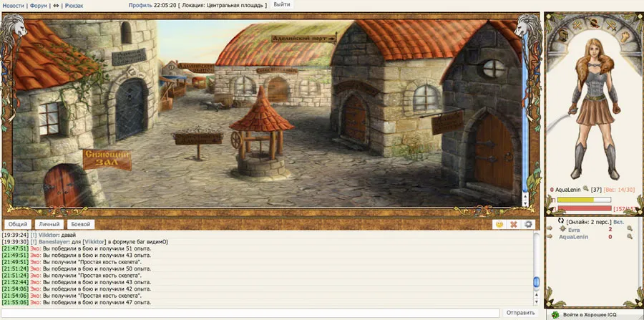
Task: Open Новости link
Action: (x=13, y=5)
